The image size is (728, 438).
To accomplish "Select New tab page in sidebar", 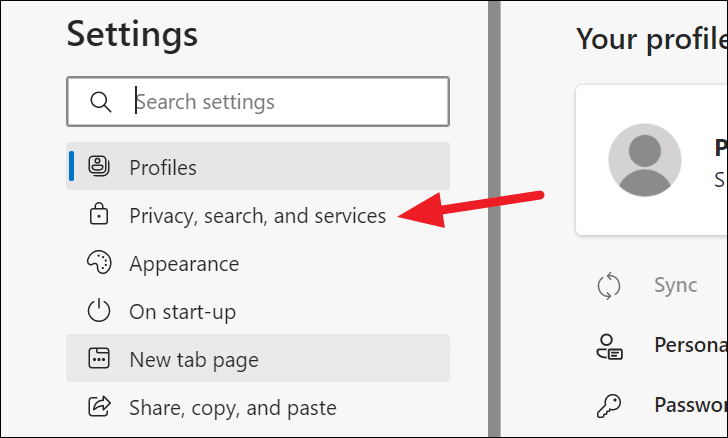I will (258, 358).
